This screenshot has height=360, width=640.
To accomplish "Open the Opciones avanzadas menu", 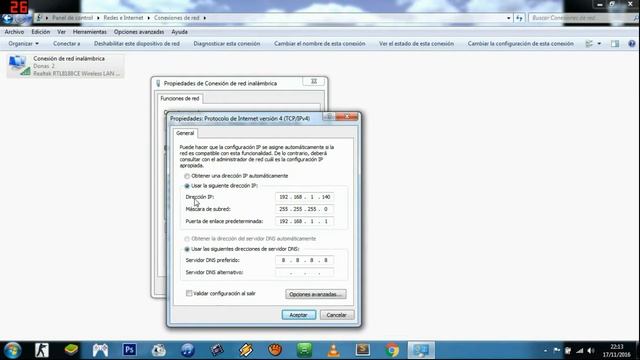I will [139, 32].
